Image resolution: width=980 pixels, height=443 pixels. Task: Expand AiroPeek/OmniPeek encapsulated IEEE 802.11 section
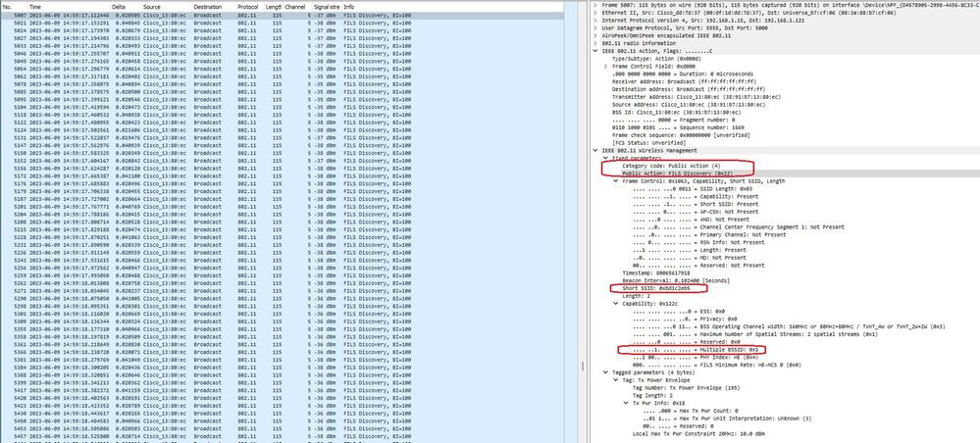point(595,35)
